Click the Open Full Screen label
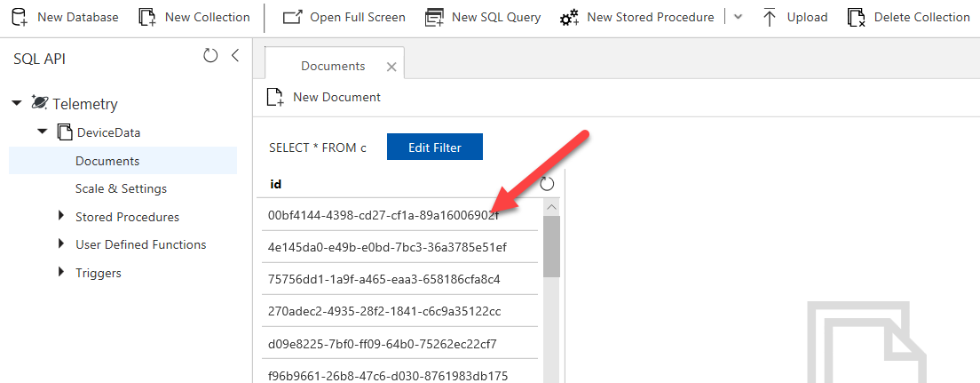This screenshot has height=383, width=980. (358, 17)
